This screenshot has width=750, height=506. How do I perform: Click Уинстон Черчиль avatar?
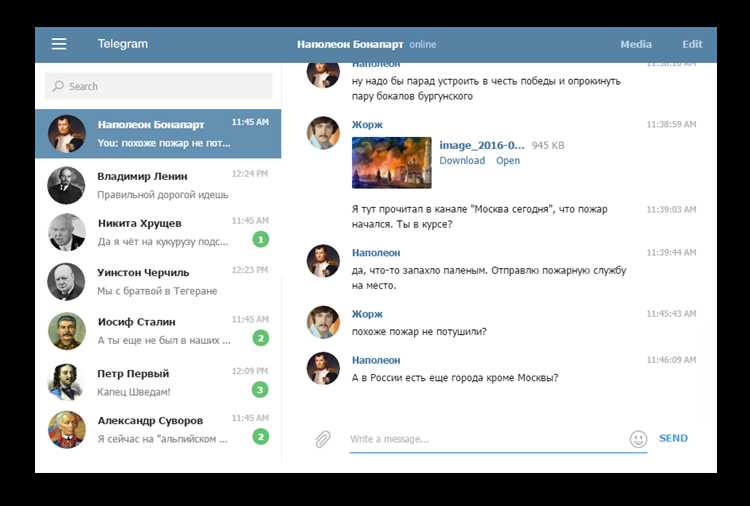(x=66, y=281)
